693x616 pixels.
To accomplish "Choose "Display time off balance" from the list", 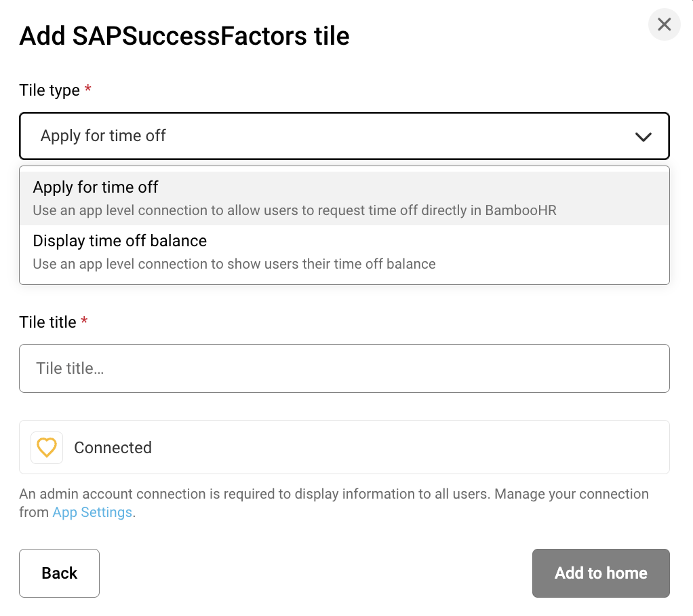I will tap(120, 242).
